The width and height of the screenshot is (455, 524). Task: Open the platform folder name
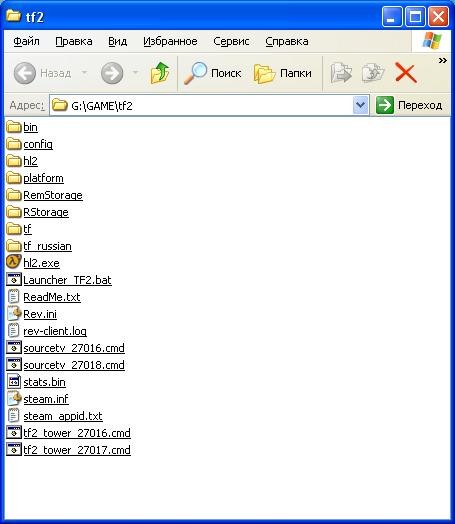(x=43, y=178)
